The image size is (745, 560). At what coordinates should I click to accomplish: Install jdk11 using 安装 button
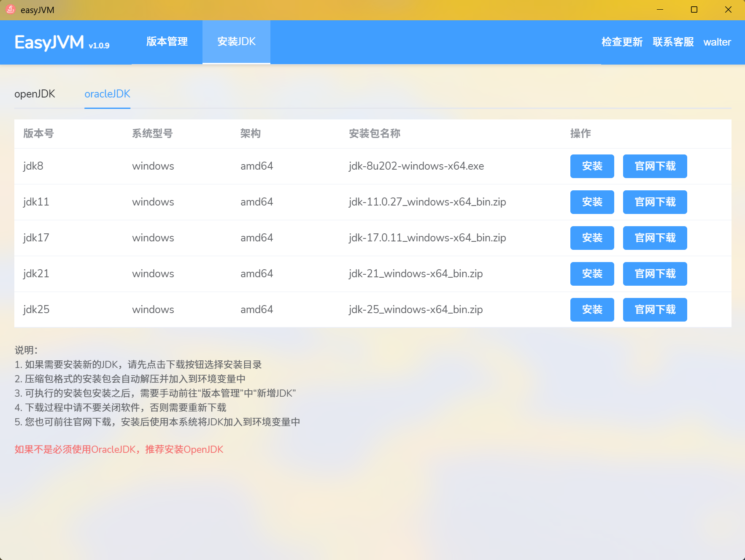pos(592,202)
